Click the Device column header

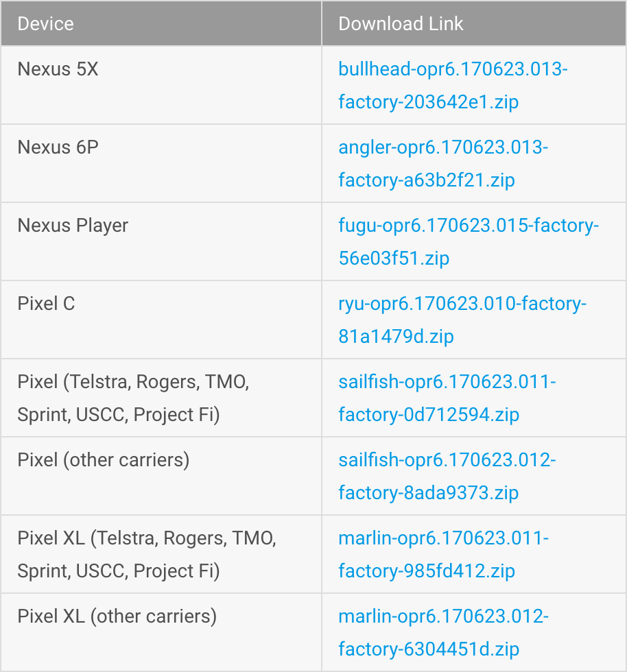click(x=45, y=23)
